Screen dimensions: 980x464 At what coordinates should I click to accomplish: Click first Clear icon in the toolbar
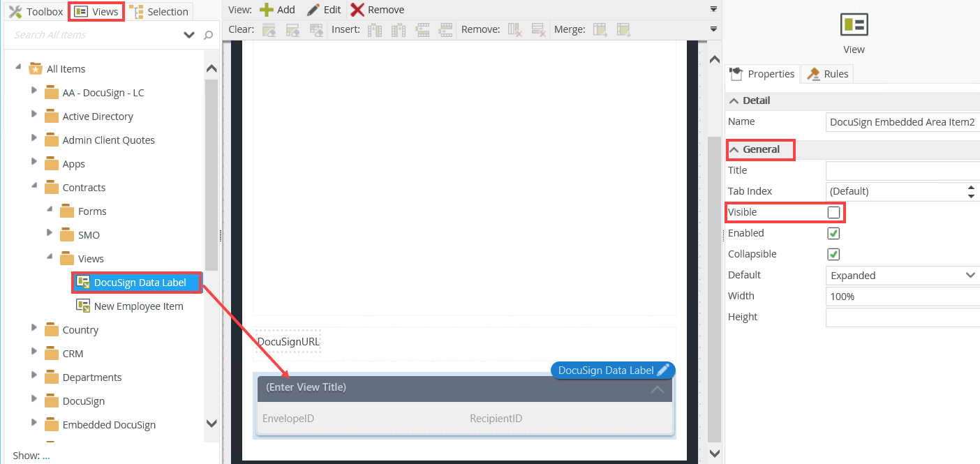point(269,29)
